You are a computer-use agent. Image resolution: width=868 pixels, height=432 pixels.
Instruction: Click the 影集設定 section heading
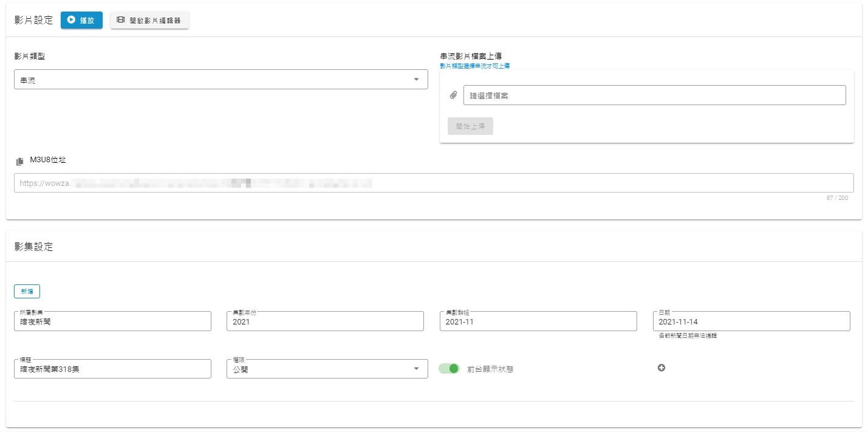point(33,247)
